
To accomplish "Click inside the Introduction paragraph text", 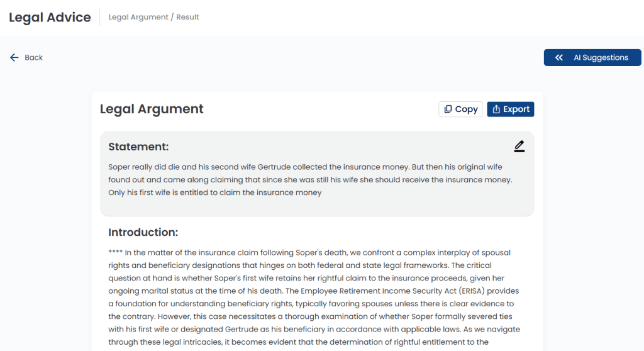I will (314, 297).
